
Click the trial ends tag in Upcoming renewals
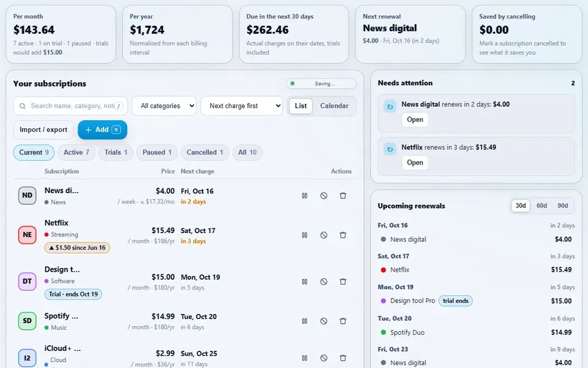(x=456, y=301)
